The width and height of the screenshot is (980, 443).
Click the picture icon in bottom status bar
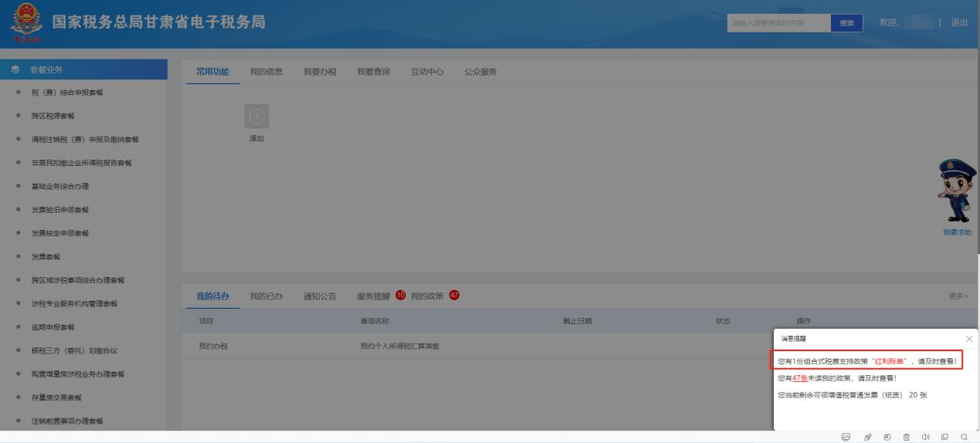click(x=846, y=437)
